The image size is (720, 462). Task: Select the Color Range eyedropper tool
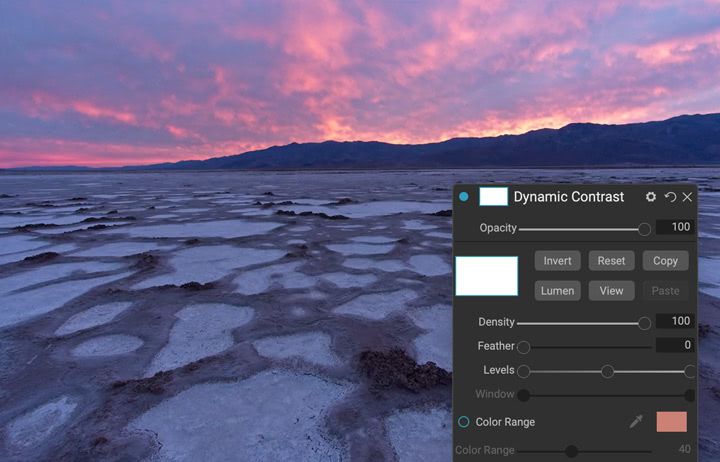636,422
